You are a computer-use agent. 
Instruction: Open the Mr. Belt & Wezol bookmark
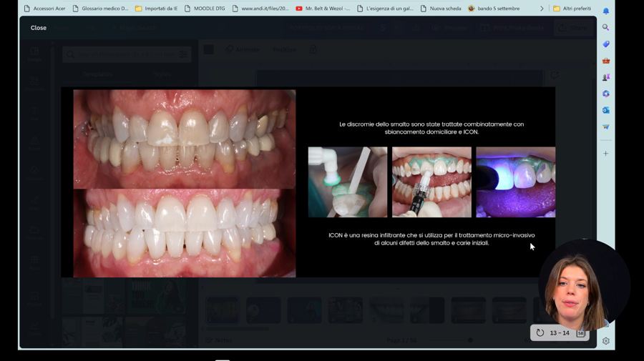323,8
